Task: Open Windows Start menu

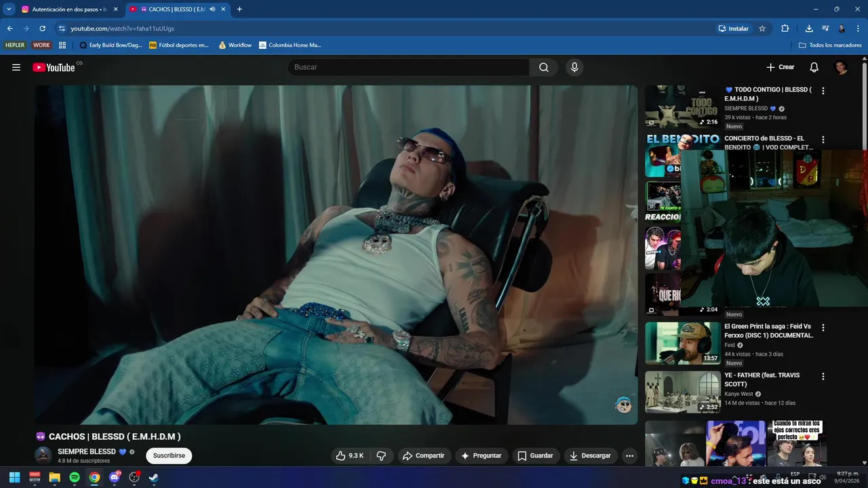Action: click(14, 477)
